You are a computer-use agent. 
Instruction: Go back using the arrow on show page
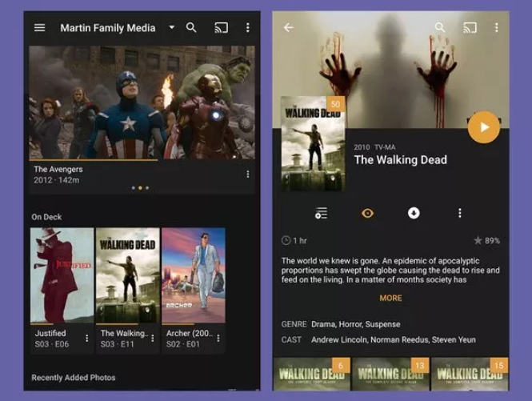point(288,27)
